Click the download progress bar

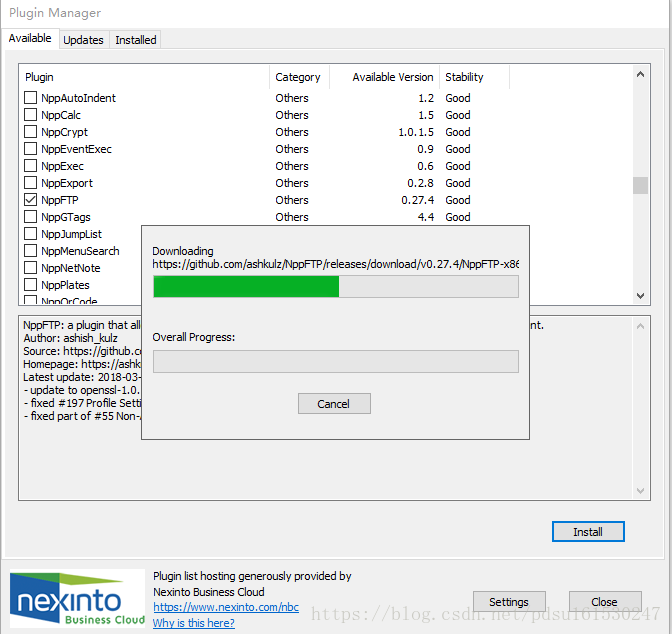[336, 286]
